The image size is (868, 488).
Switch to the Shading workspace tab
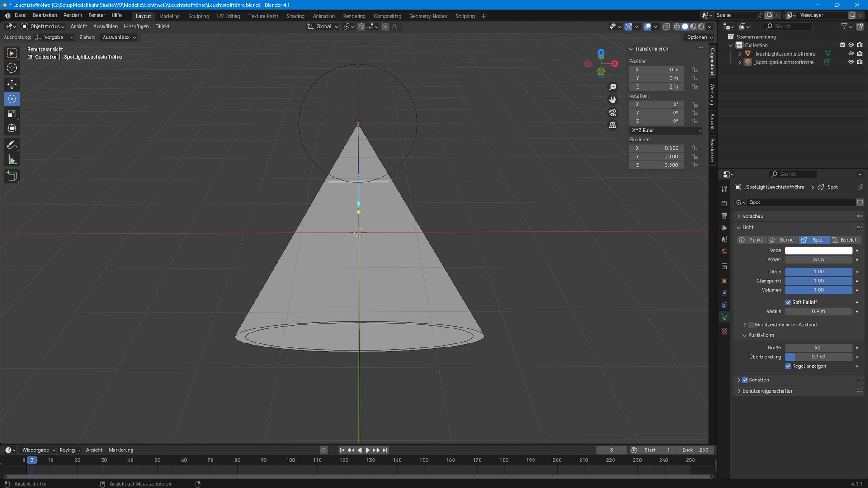point(295,16)
